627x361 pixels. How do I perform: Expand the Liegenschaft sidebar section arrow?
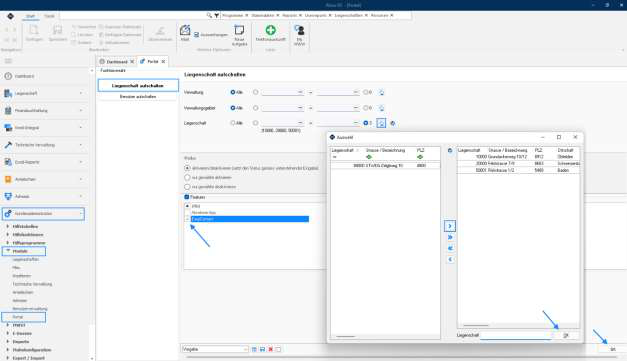tap(81, 93)
